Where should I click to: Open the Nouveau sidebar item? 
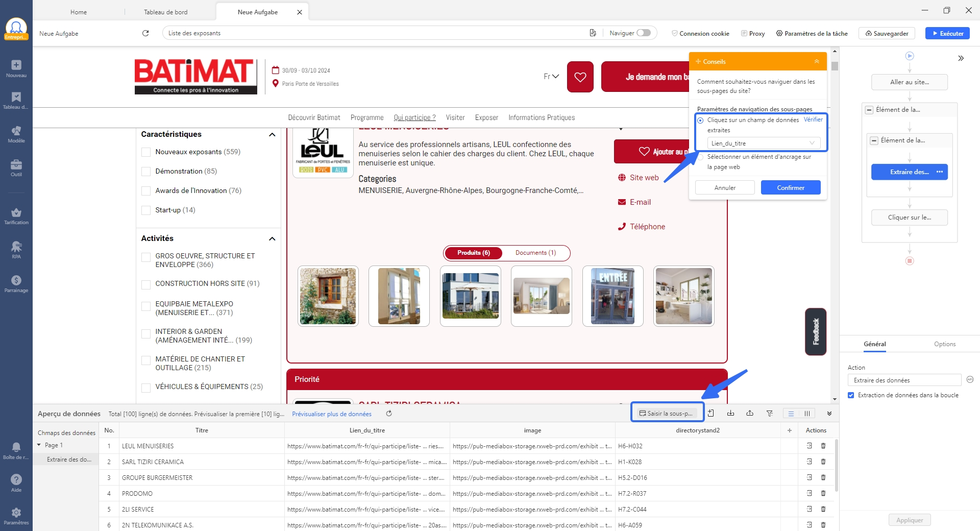tap(16, 68)
